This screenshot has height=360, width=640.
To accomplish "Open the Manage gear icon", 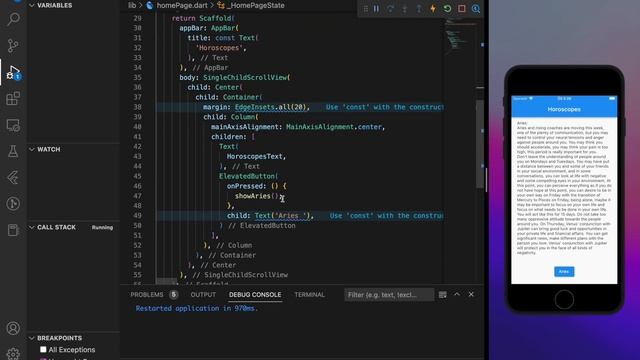I will point(13,354).
